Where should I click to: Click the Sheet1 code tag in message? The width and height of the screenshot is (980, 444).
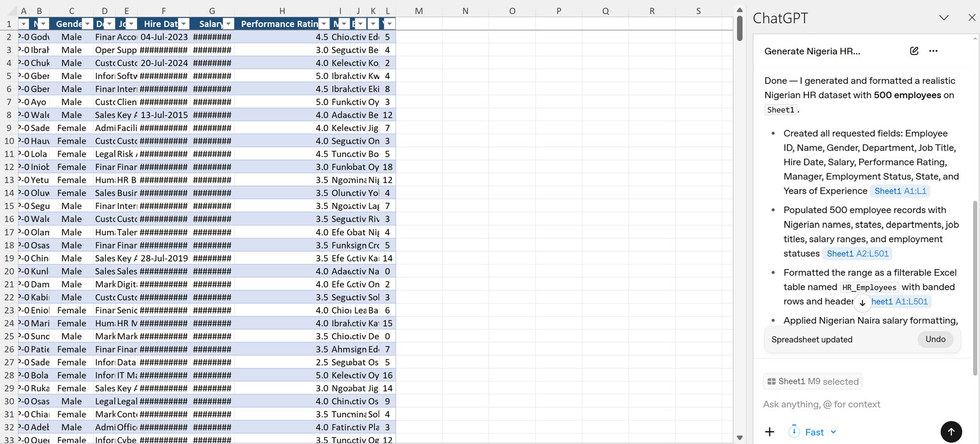tap(781, 110)
